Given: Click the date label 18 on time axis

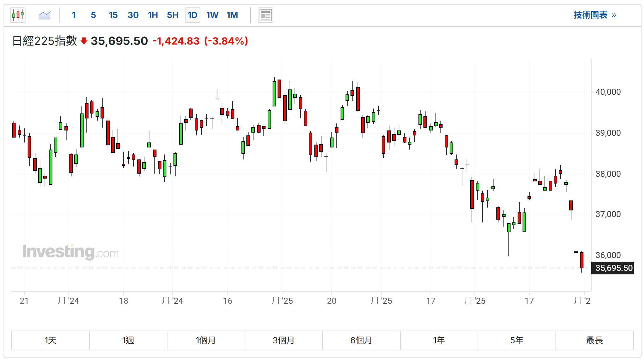Looking at the screenshot, I should (x=124, y=301).
